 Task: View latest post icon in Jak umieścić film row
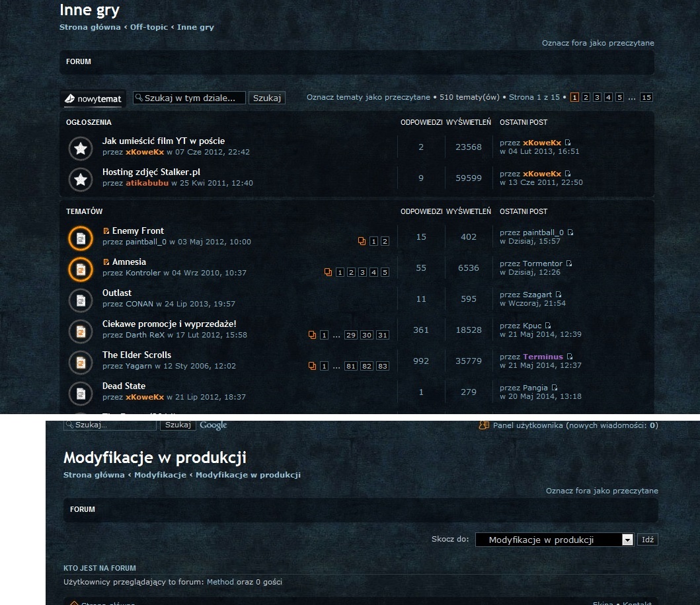567,142
